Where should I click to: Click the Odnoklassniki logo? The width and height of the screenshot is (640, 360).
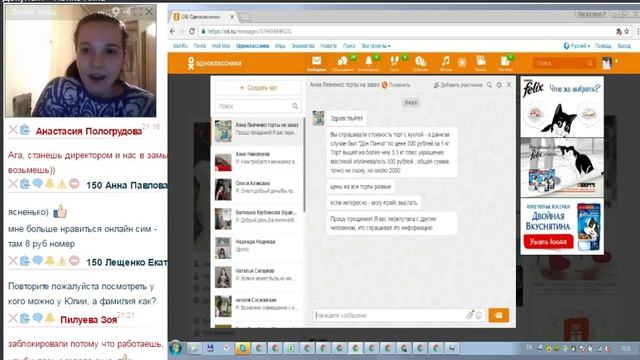click(x=215, y=63)
